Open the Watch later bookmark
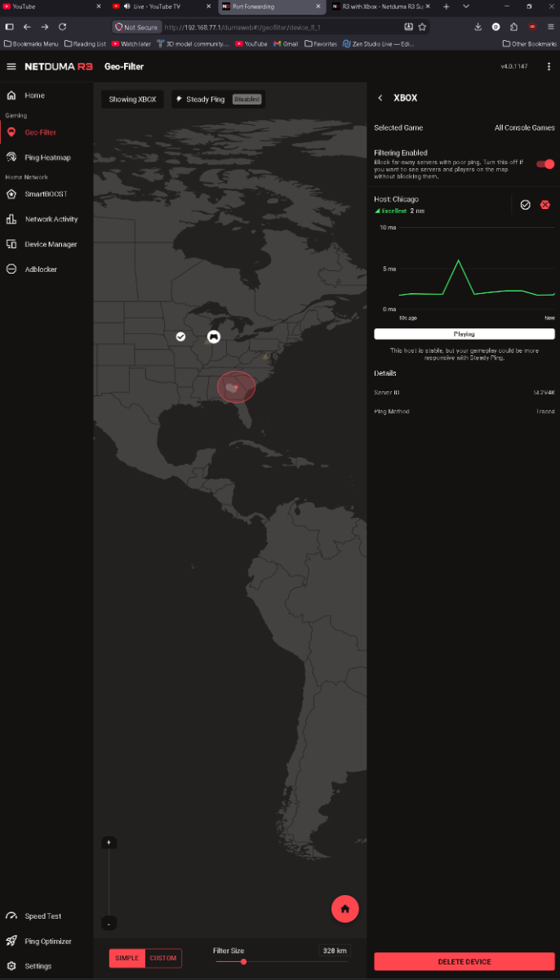560x980 pixels. (131, 44)
